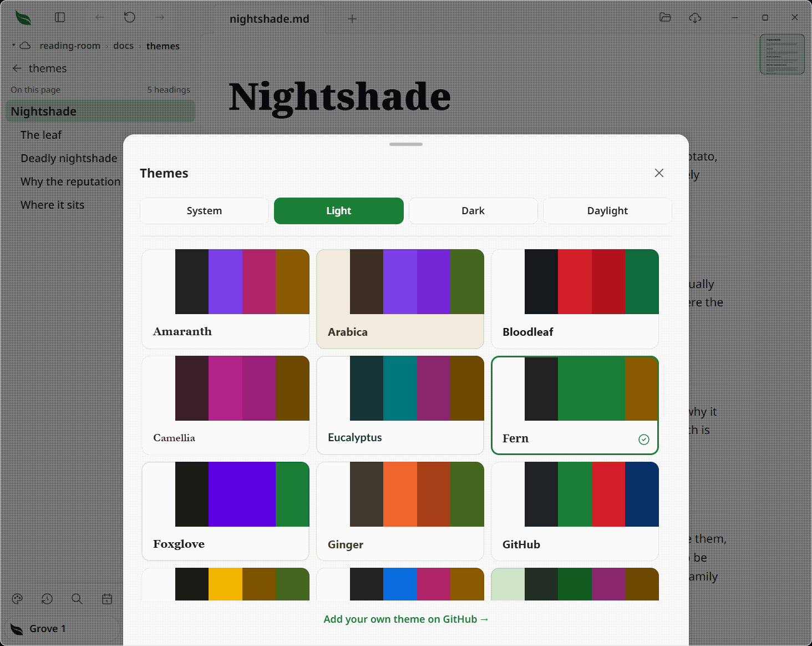Screen dimensions: 812x646
Task: Click the On this page label
Action: tap(35, 90)
